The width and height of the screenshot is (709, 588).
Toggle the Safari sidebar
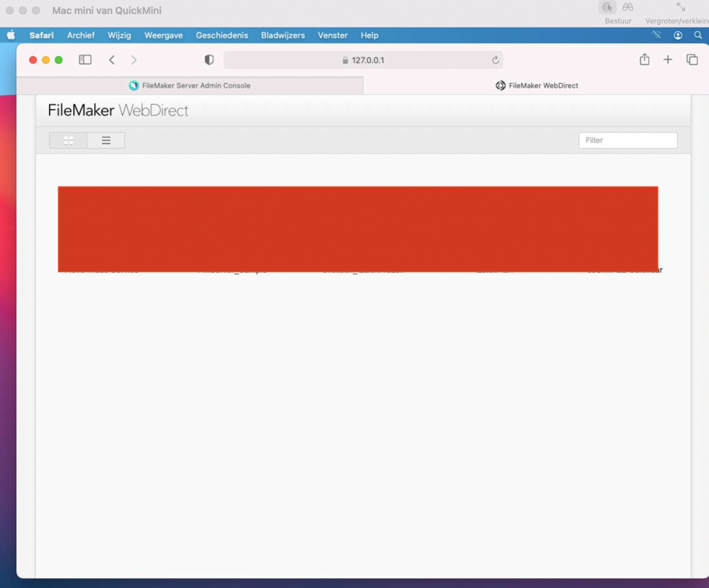point(85,60)
